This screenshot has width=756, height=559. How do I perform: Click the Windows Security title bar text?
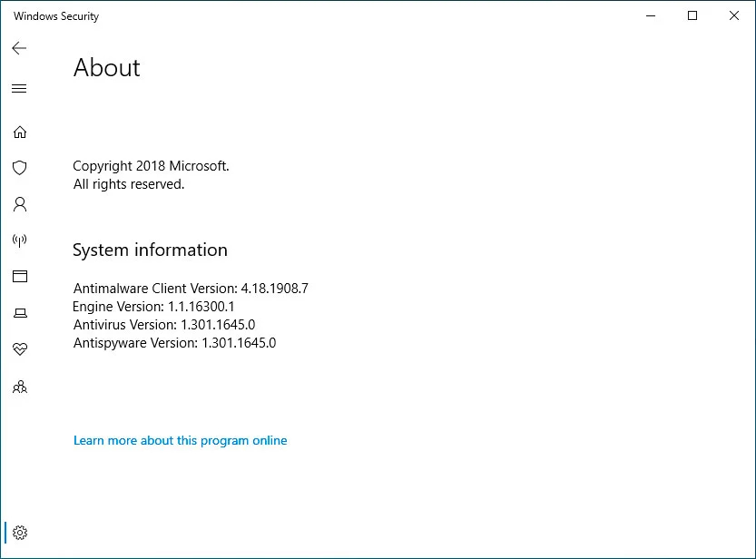[x=56, y=15]
